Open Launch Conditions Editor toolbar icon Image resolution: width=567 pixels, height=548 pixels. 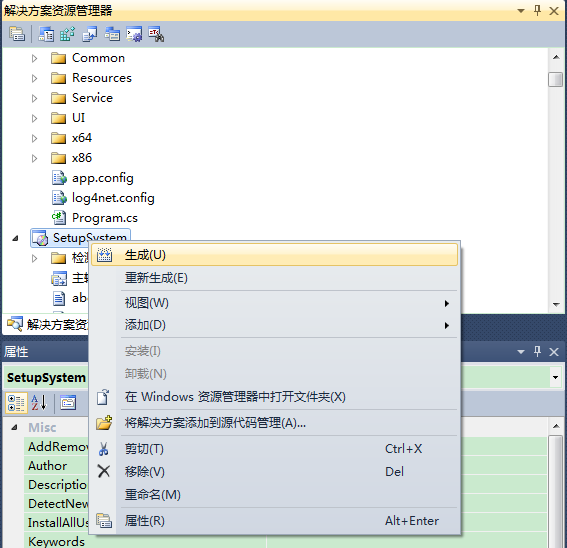point(156,34)
